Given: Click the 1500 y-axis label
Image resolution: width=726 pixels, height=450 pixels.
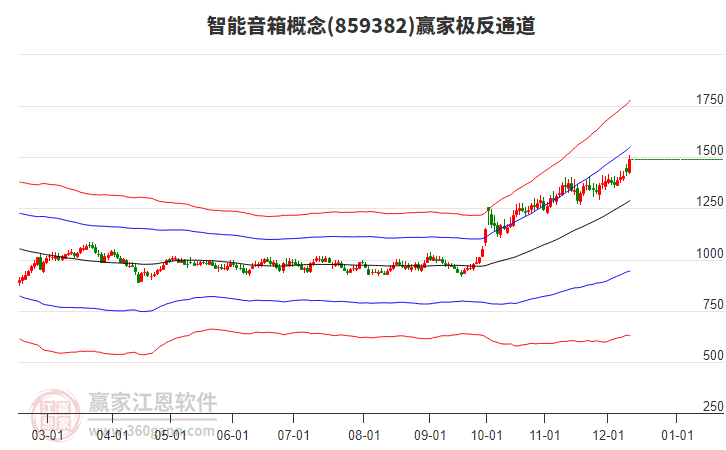Looking at the screenshot, I should coord(709,150).
